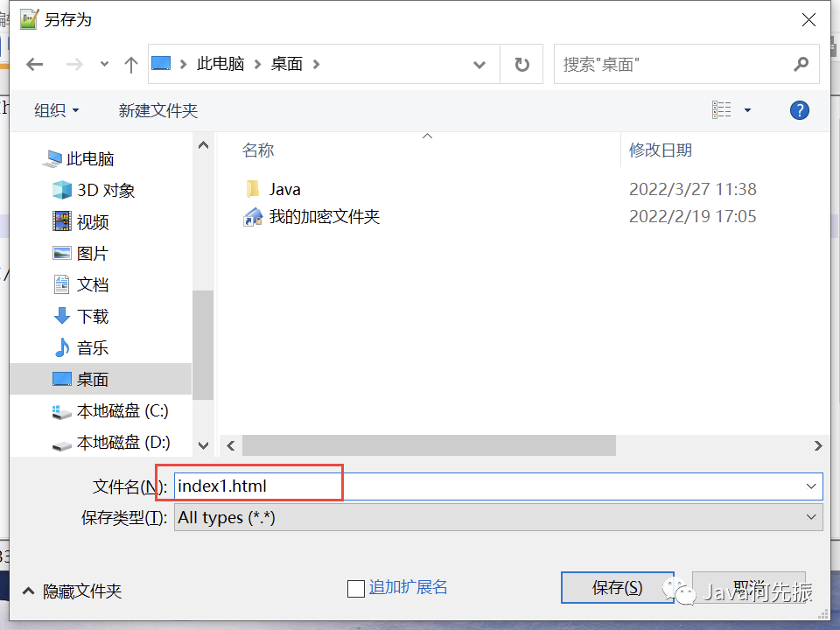Open the 保存类型 All types dropdown
The width and height of the screenshot is (840, 630).
click(498, 517)
